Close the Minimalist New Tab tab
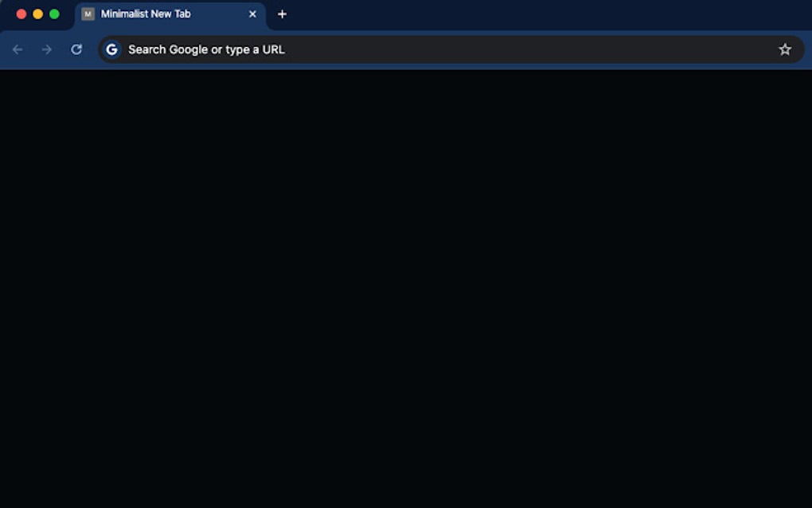 click(x=252, y=14)
